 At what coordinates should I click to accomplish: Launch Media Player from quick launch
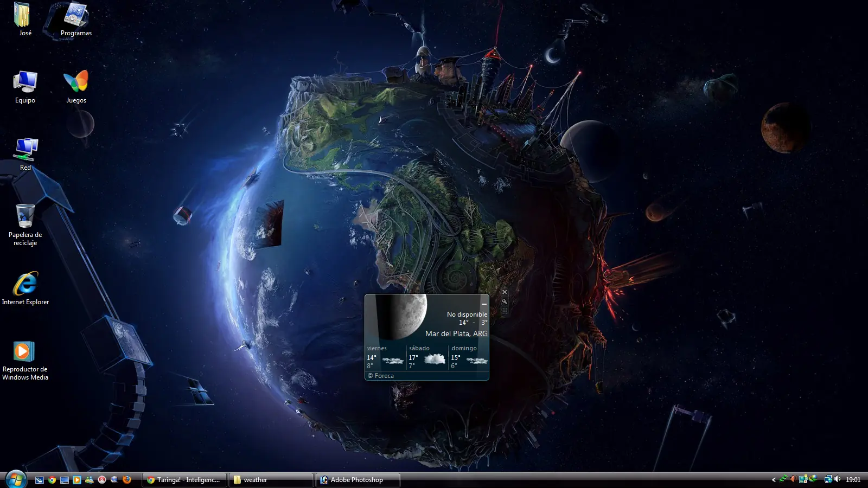point(77,480)
